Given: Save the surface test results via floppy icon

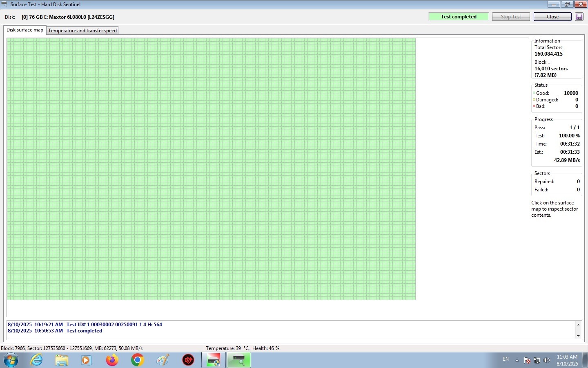Looking at the screenshot, I should click(579, 17).
